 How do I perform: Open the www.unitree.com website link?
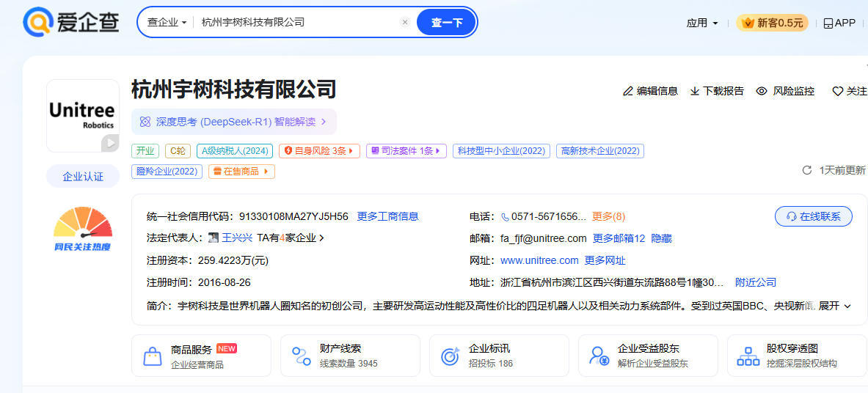click(539, 260)
